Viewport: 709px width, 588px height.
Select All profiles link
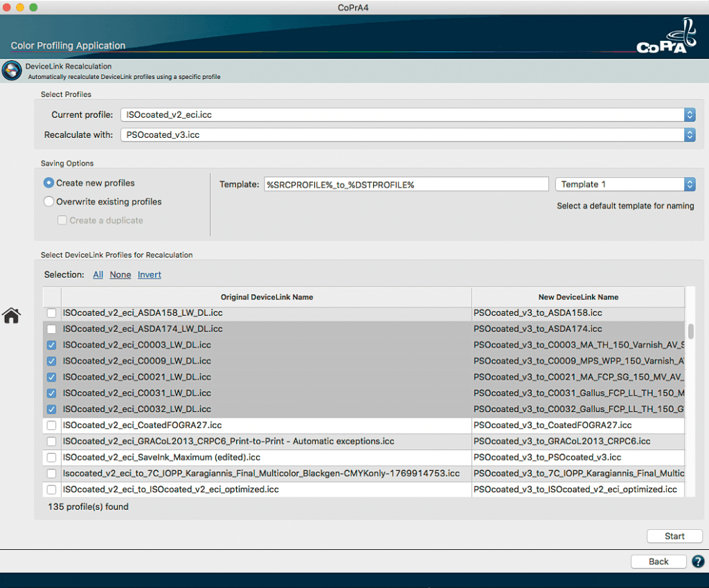[98, 275]
